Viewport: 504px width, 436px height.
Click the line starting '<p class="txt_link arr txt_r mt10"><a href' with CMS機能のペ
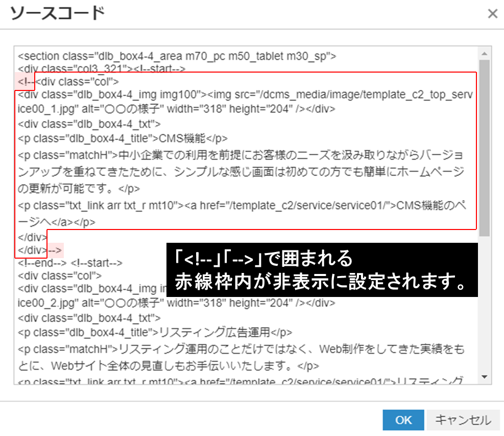pos(242,205)
